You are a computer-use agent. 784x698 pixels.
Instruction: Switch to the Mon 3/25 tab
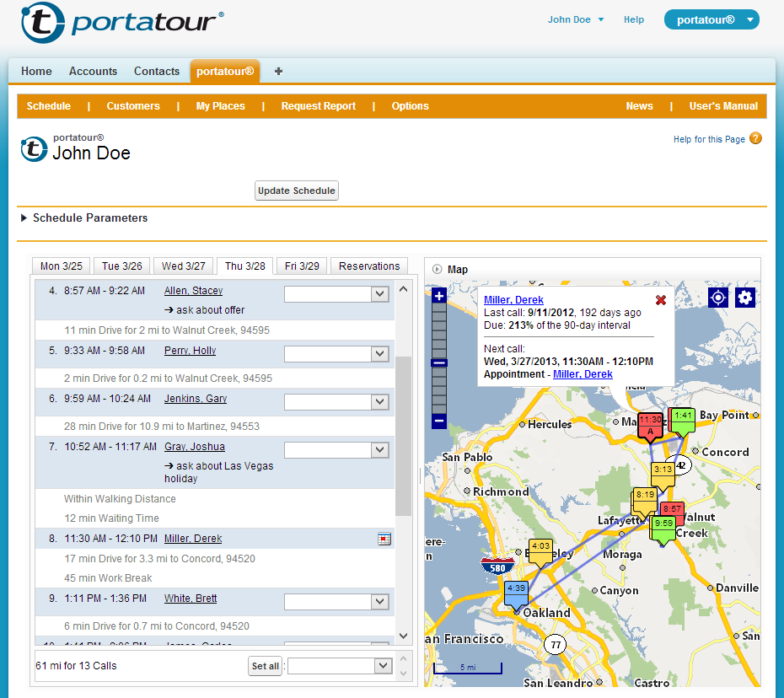pyautogui.click(x=61, y=266)
